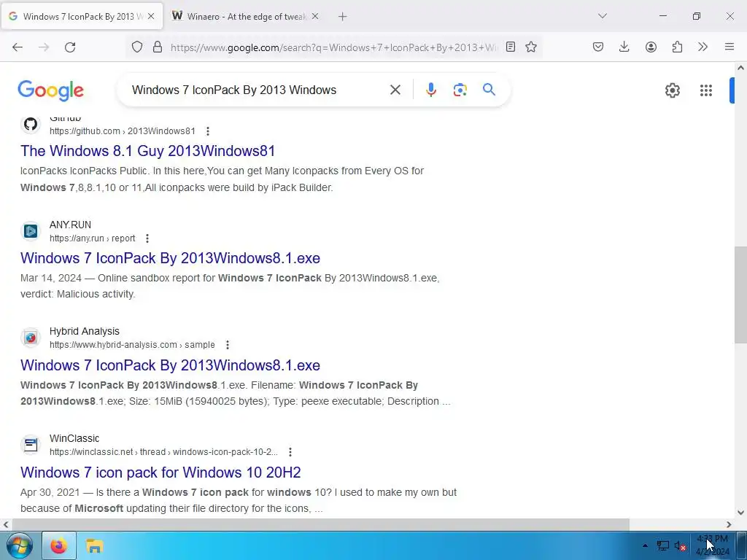The height and width of the screenshot is (560, 747).
Task: Search by image with Google Lens icon
Action: click(x=460, y=90)
